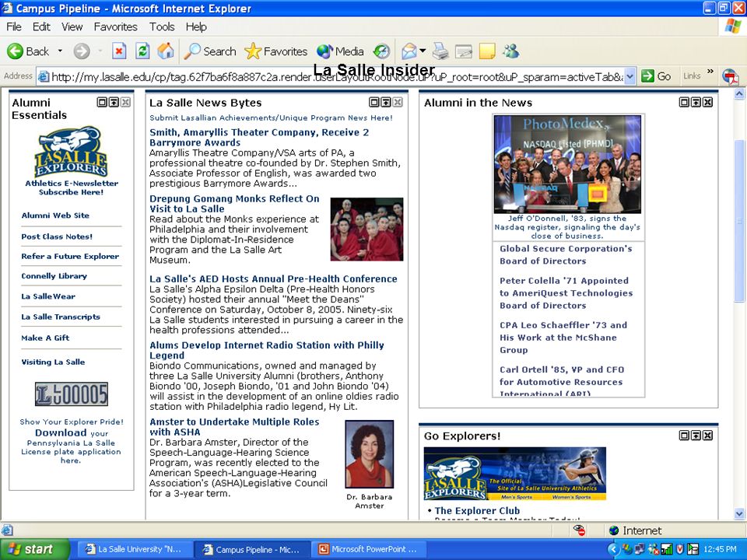
Task: Click the Go button next to address bar
Action: (x=655, y=76)
